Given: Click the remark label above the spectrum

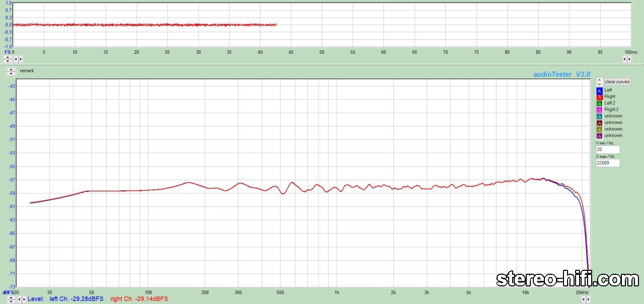Looking at the screenshot, I should click(27, 71).
